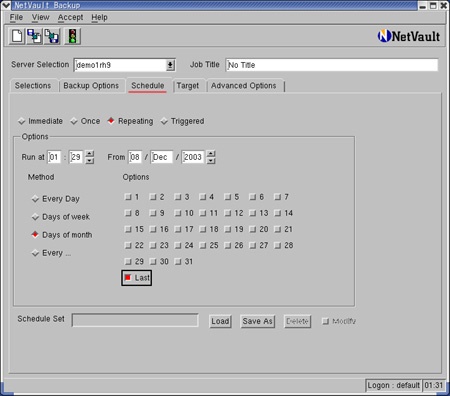Screen dimensions: 450x396
Task: Check day 30 of the month
Action: pos(153,262)
